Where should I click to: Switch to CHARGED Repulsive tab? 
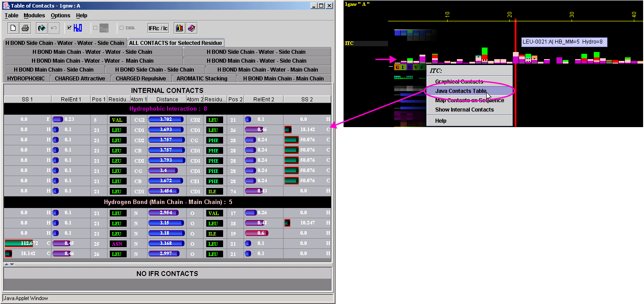(141, 79)
